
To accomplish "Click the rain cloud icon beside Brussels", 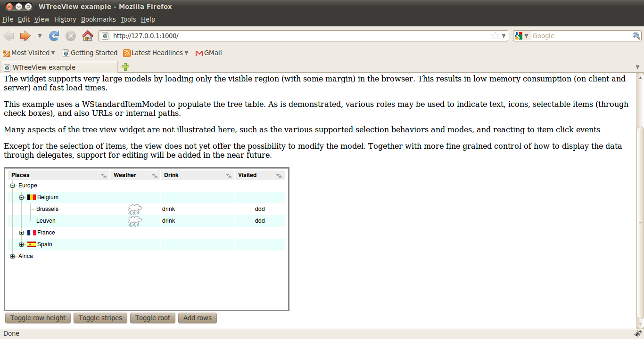I will coord(134,209).
